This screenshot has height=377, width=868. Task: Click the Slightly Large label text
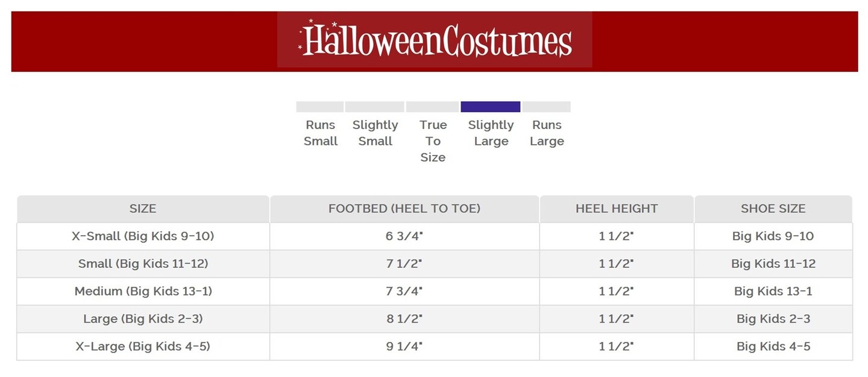click(491, 133)
